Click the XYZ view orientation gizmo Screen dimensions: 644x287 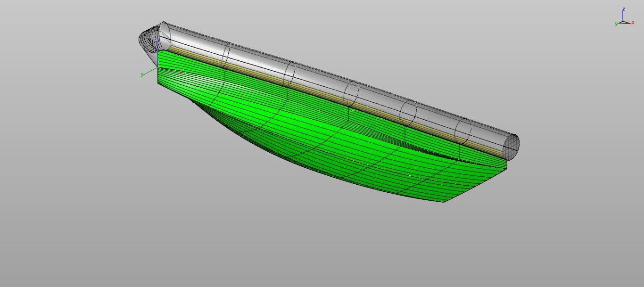[625, 17]
